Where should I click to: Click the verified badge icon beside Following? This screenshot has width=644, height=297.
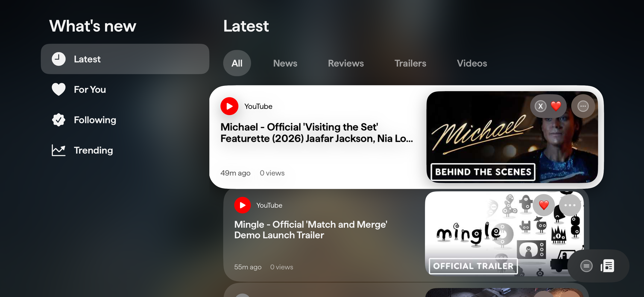59,120
